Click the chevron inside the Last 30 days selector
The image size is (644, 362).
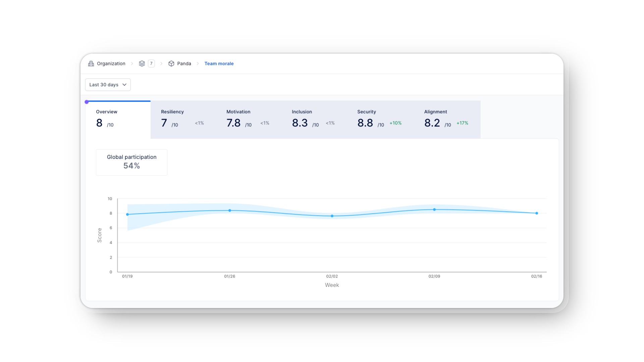[x=124, y=84]
